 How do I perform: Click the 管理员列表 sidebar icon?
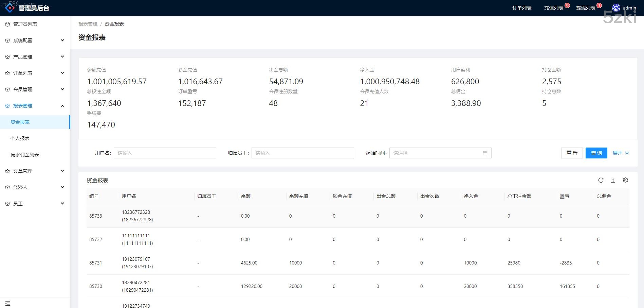[7, 24]
